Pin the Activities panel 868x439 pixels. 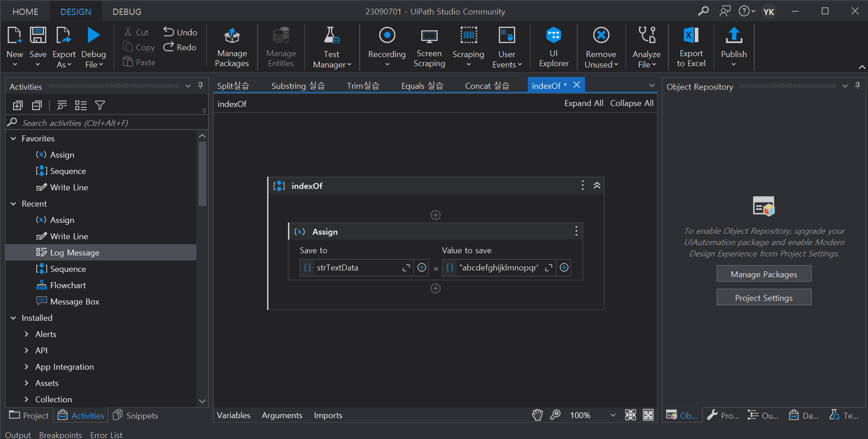click(200, 86)
